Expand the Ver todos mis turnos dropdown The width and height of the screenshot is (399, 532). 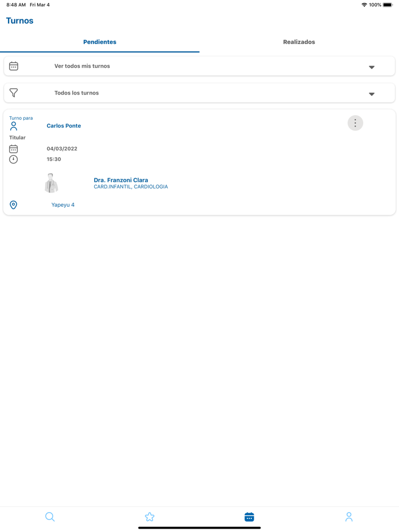371,66
